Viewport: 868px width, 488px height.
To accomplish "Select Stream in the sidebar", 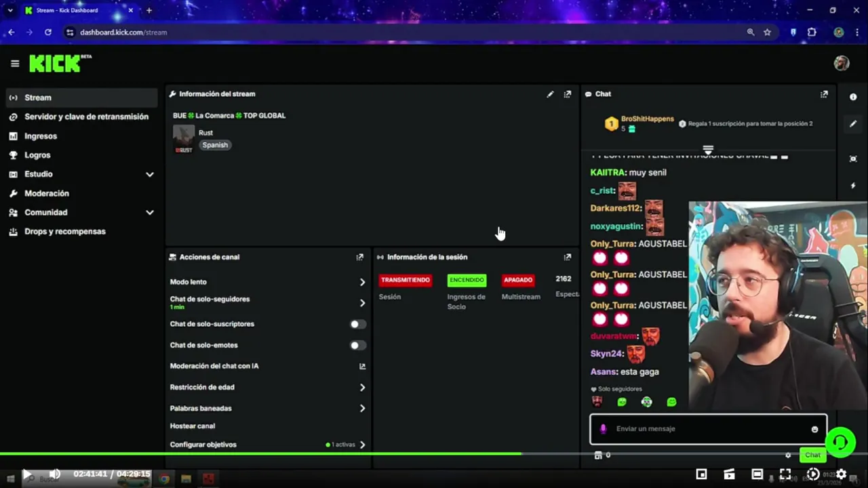I will [x=81, y=98].
